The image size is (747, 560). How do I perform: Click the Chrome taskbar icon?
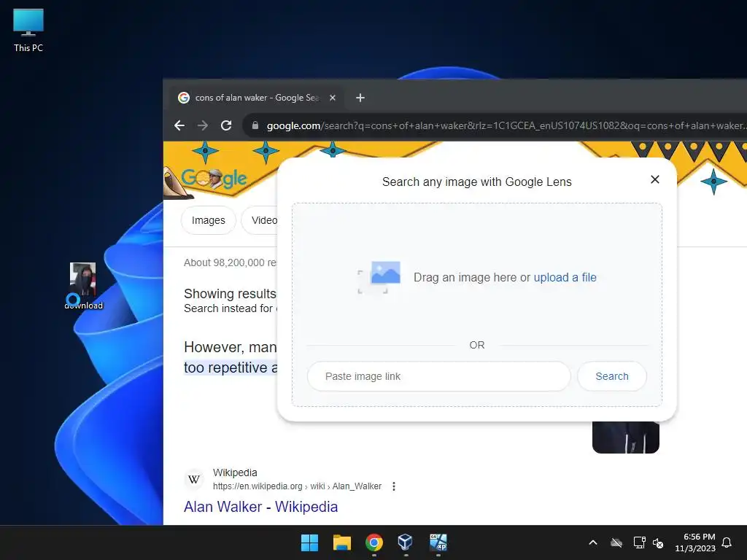click(374, 542)
